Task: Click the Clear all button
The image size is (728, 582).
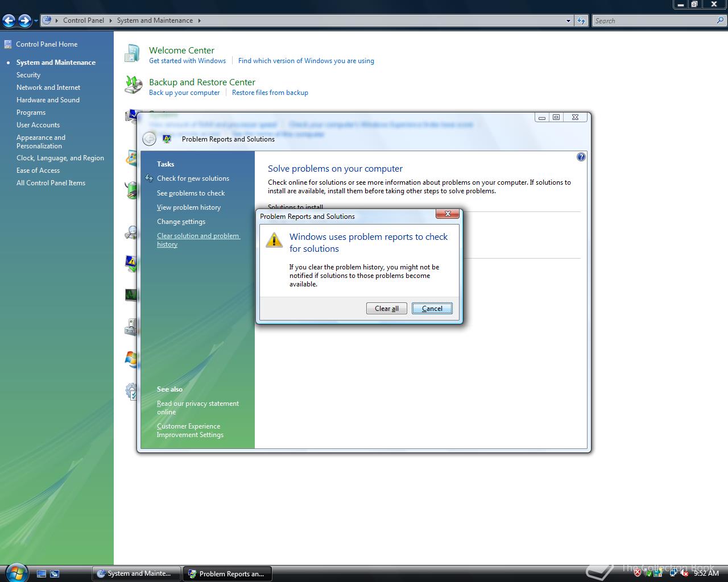Action: (x=387, y=309)
